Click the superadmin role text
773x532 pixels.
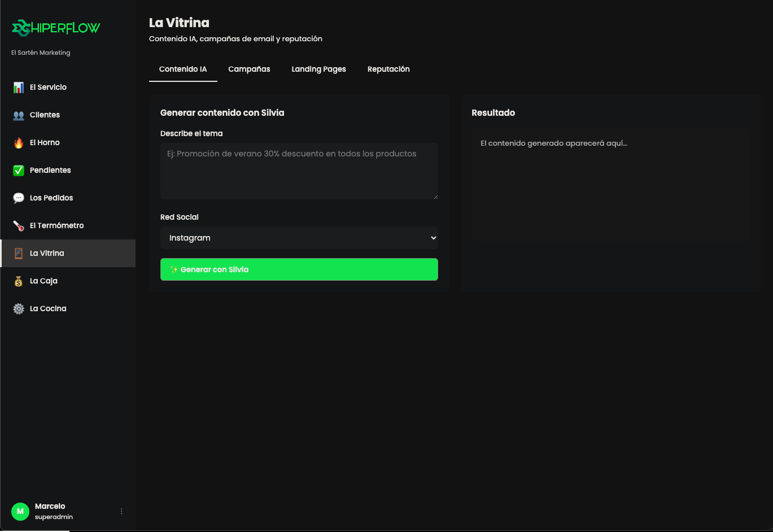(x=54, y=517)
